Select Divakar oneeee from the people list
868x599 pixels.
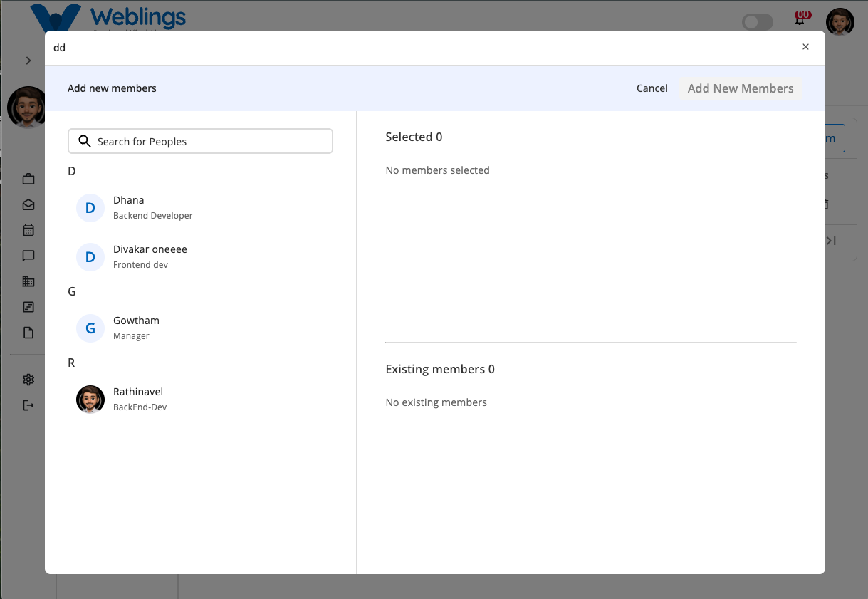pyautogui.click(x=200, y=257)
